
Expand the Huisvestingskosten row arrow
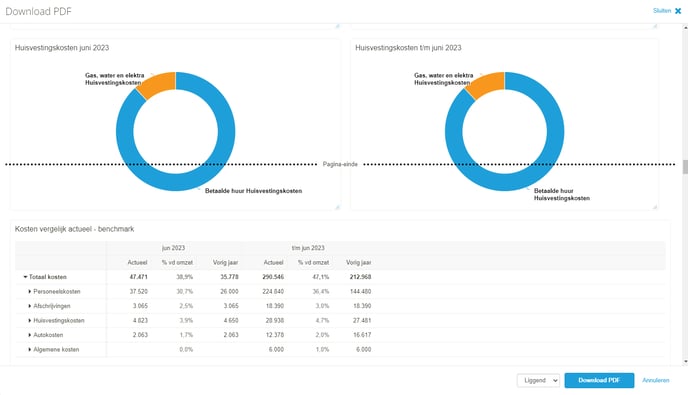pyautogui.click(x=29, y=320)
